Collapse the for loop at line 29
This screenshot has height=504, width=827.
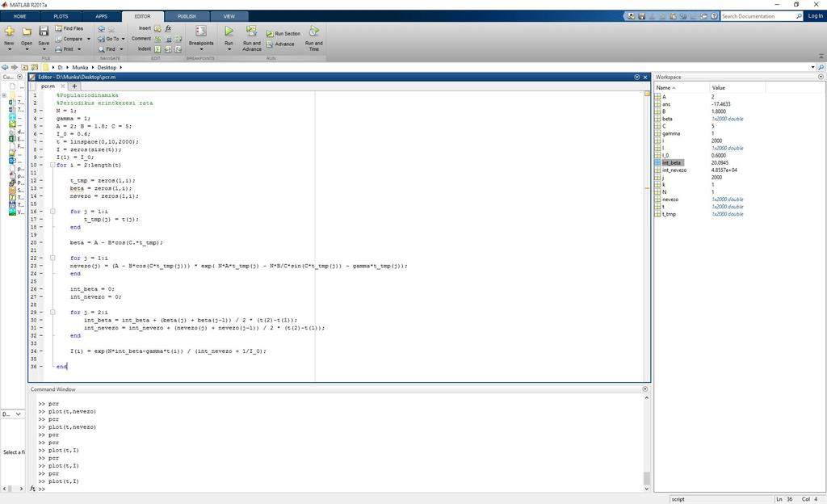click(52, 312)
